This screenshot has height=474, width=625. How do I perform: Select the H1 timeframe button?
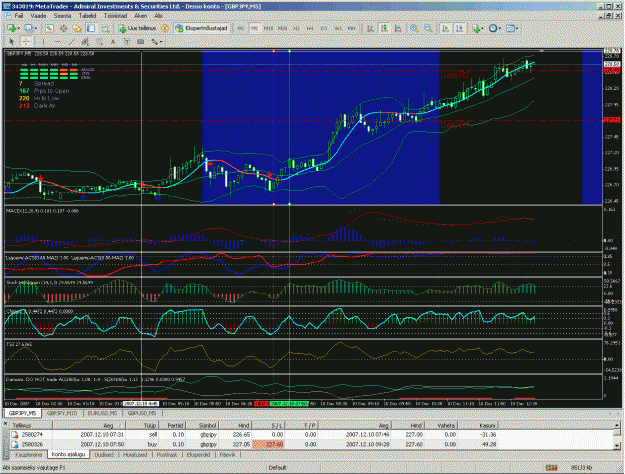[x=296, y=28]
